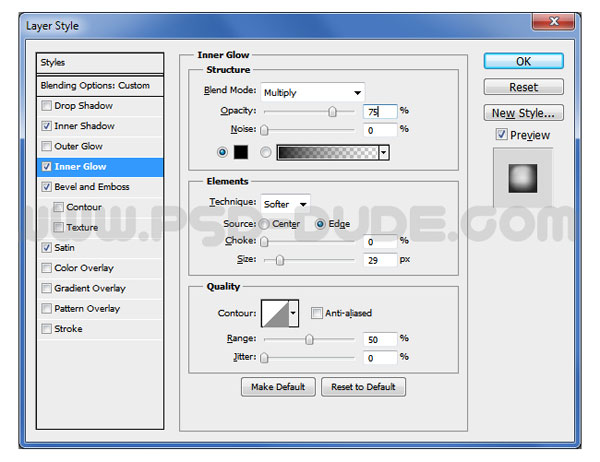The image size is (600, 462).
Task: Click the gradient preview bar
Action: (x=328, y=153)
